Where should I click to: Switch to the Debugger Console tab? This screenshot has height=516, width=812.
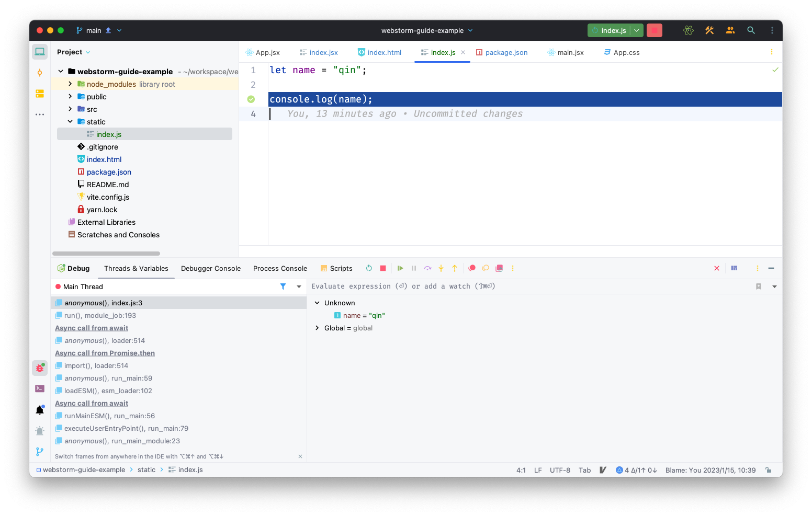point(211,268)
